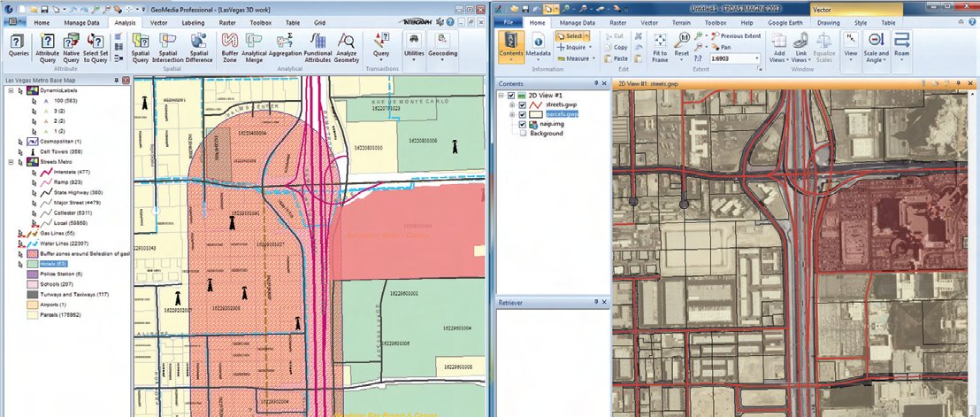The height and width of the screenshot is (417, 980).
Task: Open the Queries tool in GeoMedia
Action: click(x=18, y=46)
